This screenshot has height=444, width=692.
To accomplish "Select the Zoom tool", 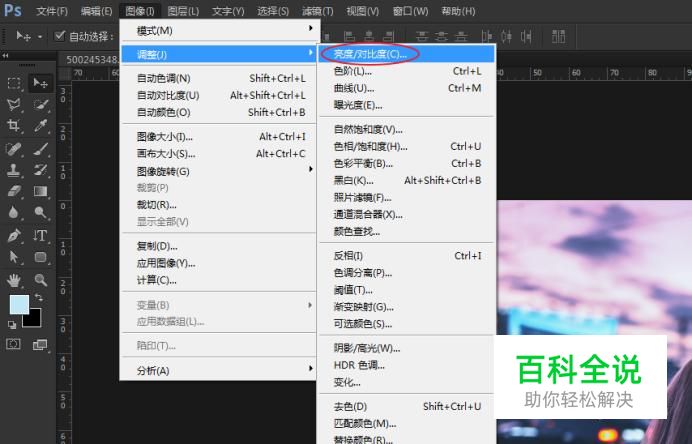I will [41, 280].
